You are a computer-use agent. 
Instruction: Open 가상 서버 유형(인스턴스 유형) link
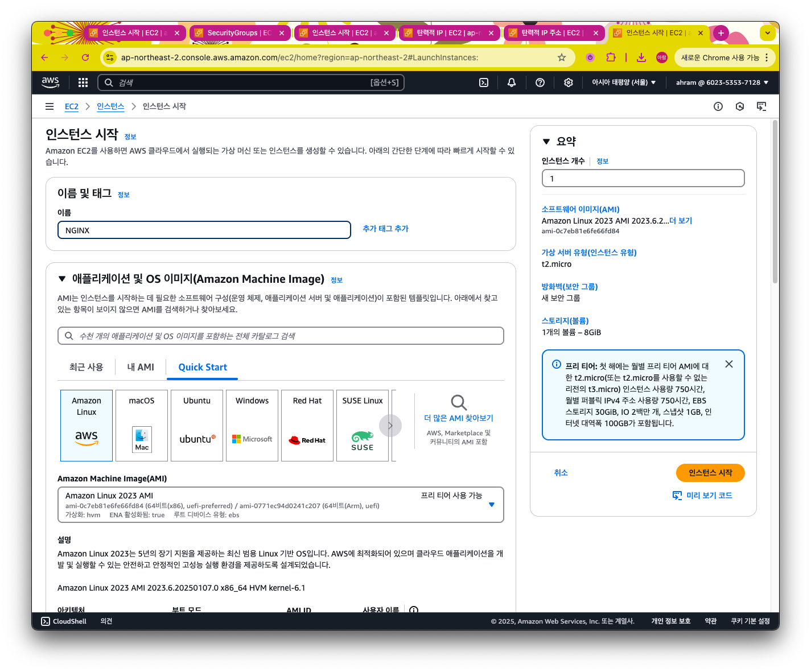589,253
